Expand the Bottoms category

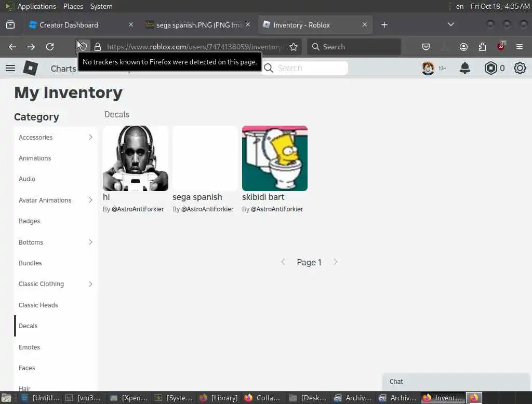[x=56, y=242]
